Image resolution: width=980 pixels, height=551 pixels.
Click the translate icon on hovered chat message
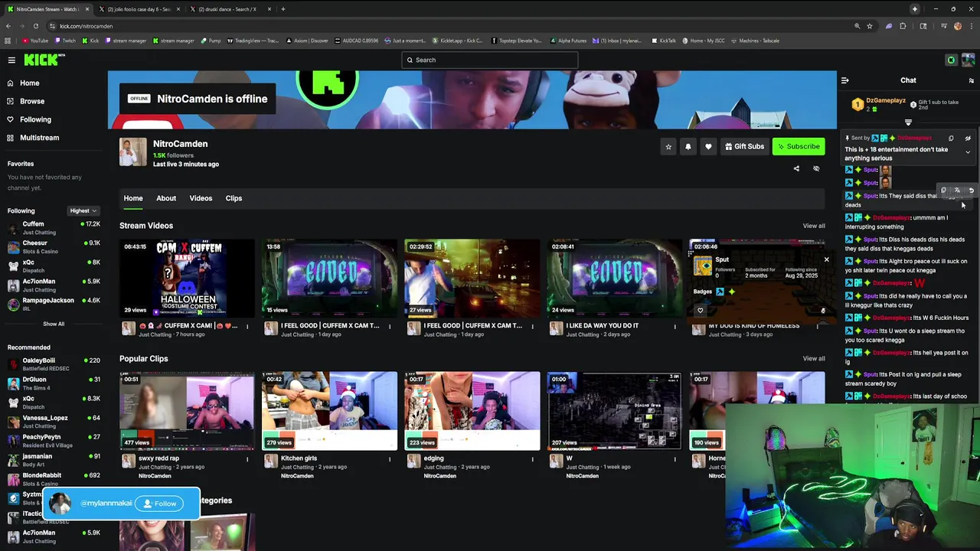(957, 191)
